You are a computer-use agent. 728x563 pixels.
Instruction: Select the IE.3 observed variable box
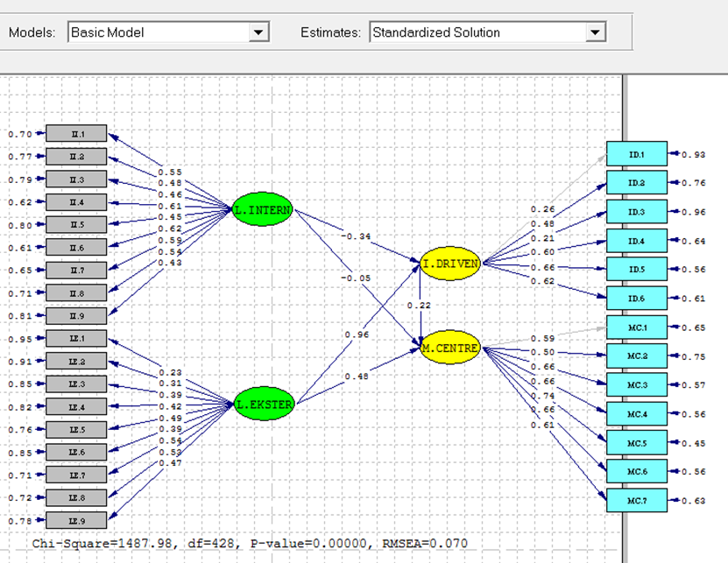pyautogui.click(x=76, y=384)
